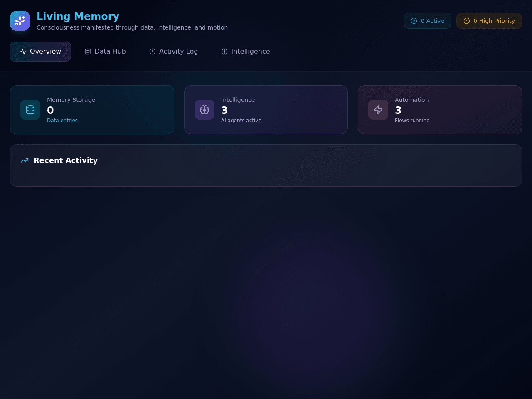Click the Memory Storage database icon
Viewport: 532px width, 399px height.
tap(30, 110)
